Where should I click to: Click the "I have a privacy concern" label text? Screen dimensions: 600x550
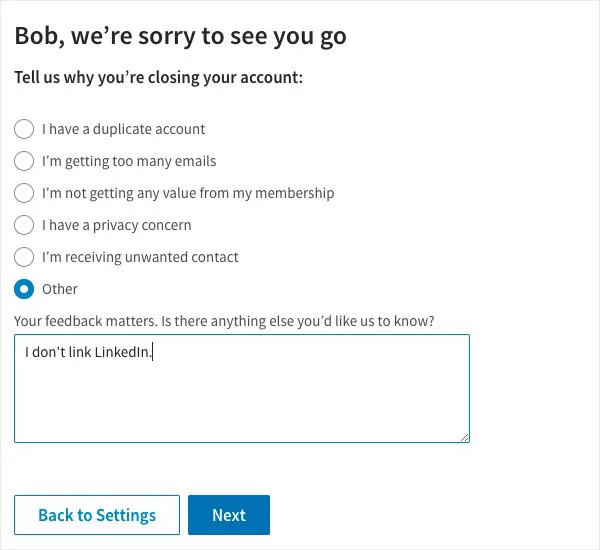[x=116, y=225]
